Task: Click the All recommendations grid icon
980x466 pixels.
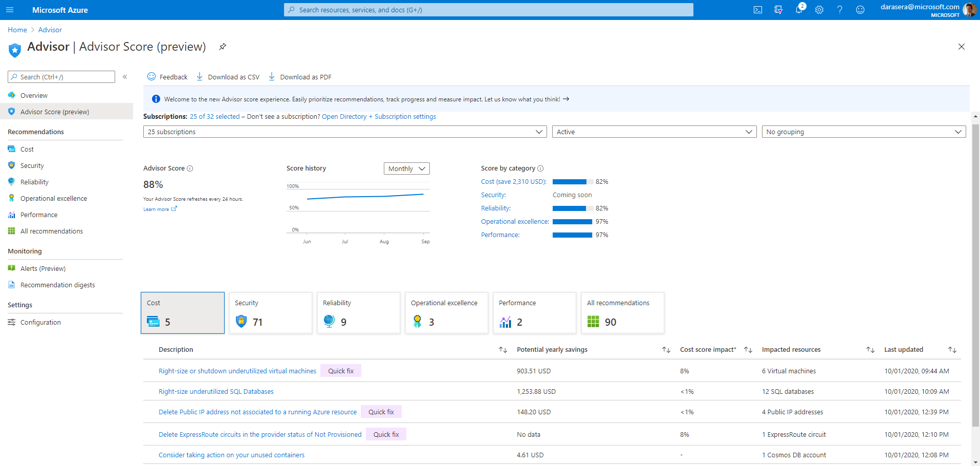Action: coord(11,230)
